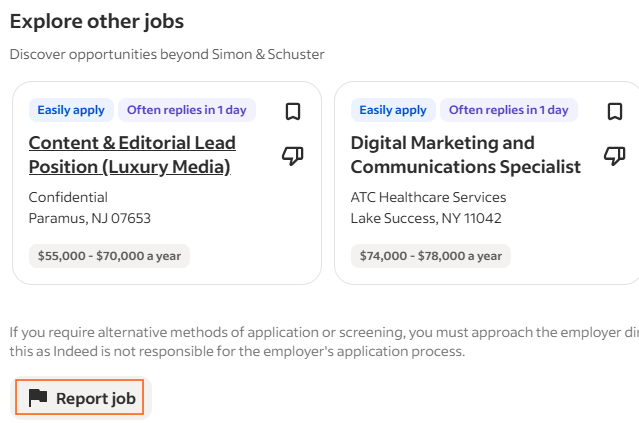Screen dimensions: 639x423
Task: Save the Content & Editorial Lead job bookmark
Action: tap(293, 111)
